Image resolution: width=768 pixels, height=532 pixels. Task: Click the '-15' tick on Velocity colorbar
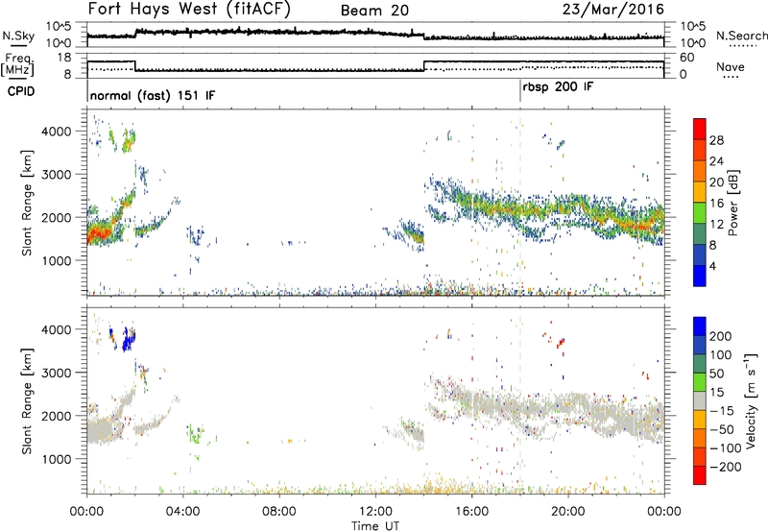pos(722,410)
